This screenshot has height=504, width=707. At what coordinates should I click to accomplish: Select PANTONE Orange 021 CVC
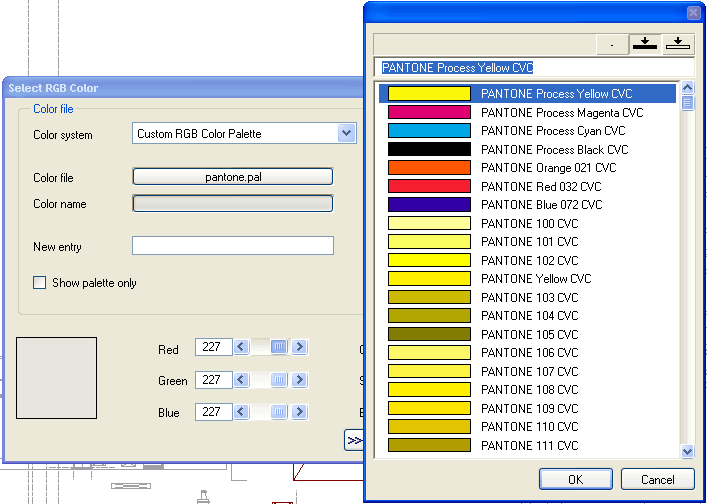(527, 168)
